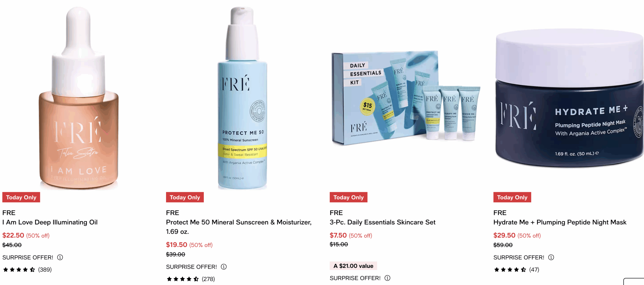644x285 pixels.
Task: Open info icon beside Hydrate Me surprise offer
Action: [551, 257]
